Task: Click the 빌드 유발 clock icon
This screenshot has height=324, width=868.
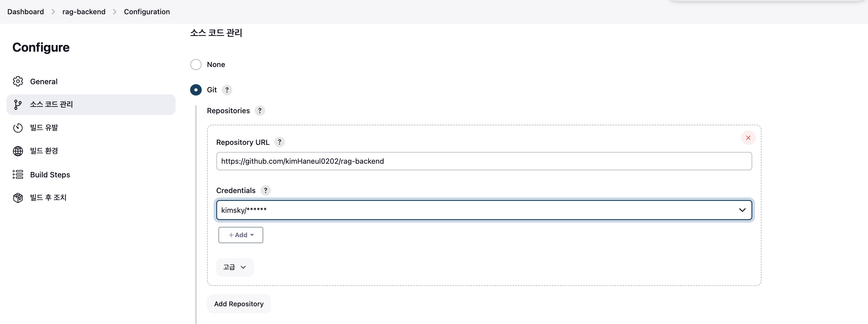Action: pos(18,128)
